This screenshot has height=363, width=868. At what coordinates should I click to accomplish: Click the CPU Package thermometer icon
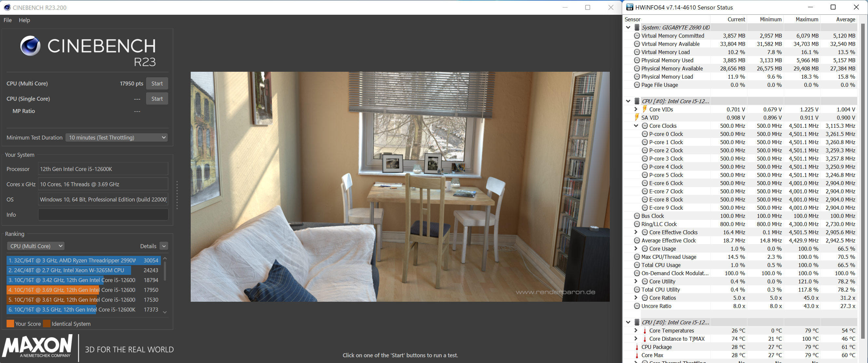(637, 347)
